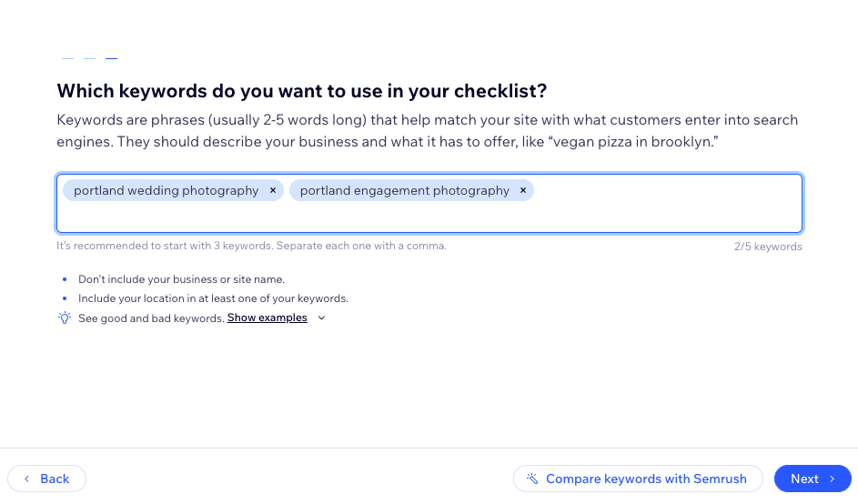Select the portland engagement photography chip label
The height and width of the screenshot is (504, 858).
coord(405,190)
